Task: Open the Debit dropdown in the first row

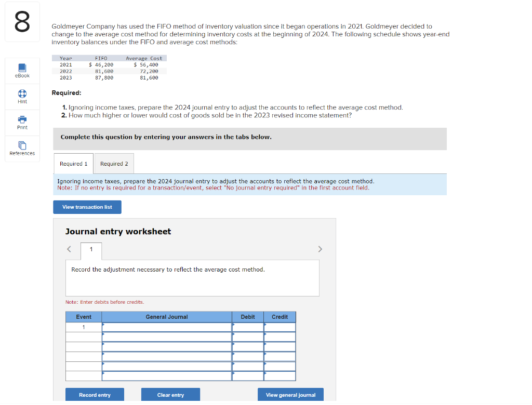Action: point(234,327)
